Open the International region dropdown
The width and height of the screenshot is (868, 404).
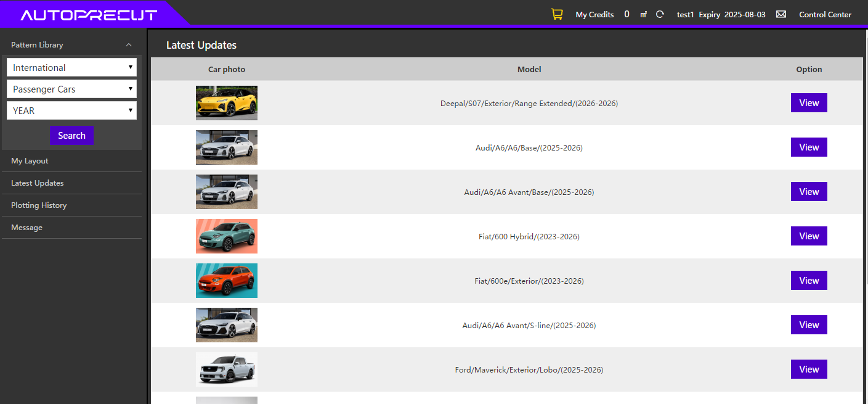[x=71, y=67]
